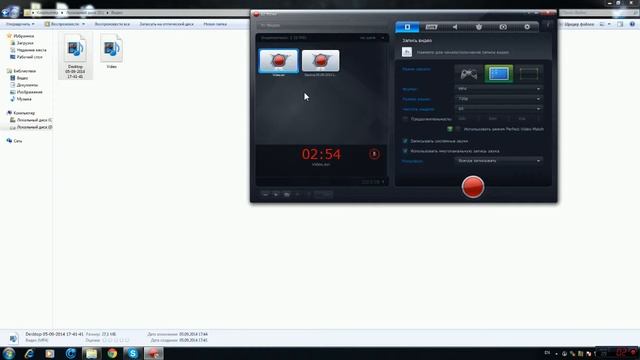This screenshot has width=640, height=360.
Task: Open the Windows Start button
Action: pos(9,353)
